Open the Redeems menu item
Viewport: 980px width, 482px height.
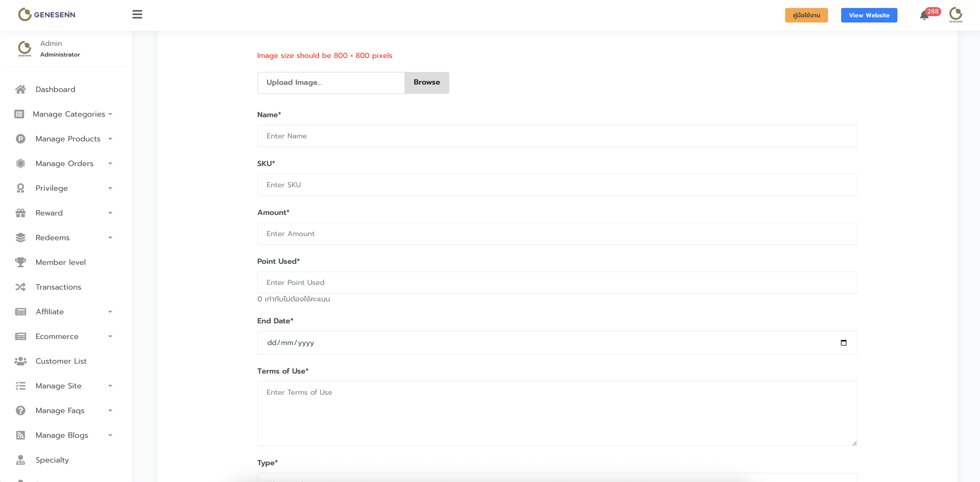52,238
